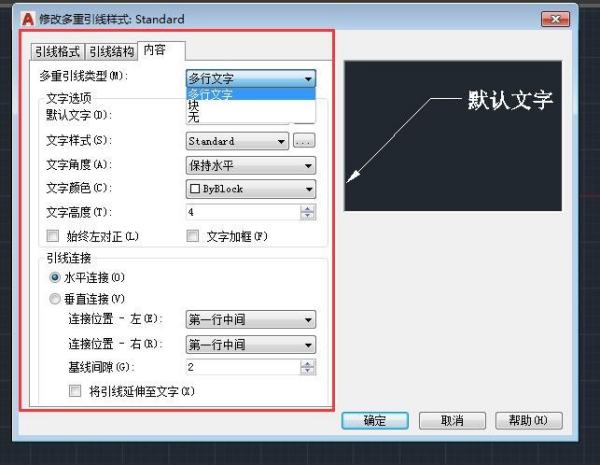This screenshot has width=600, height=465.
Task: Click the leader preview image
Action: point(453,135)
